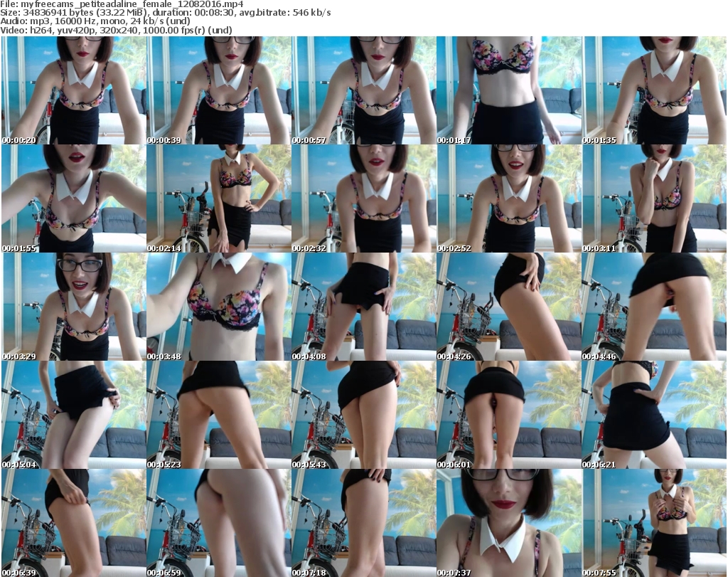Click the frame at 00:06:01
Image resolution: width=728 pixels, height=577 pixels.
[x=509, y=415]
